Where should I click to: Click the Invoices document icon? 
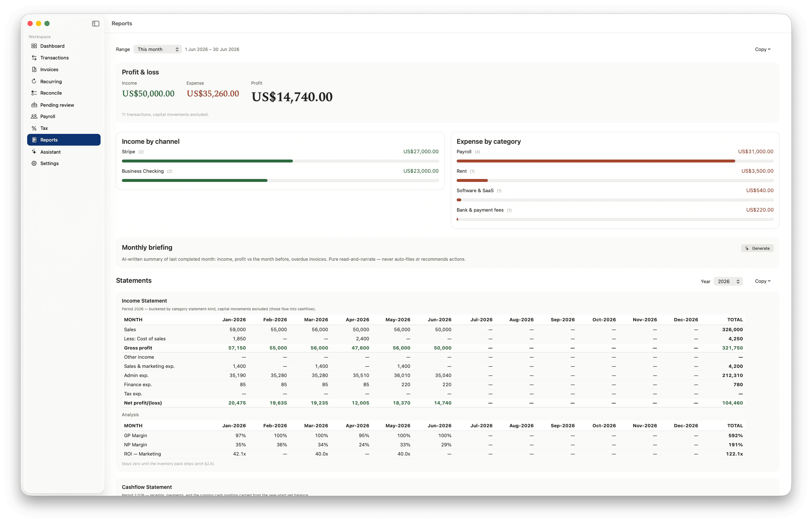(x=34, y=69)
